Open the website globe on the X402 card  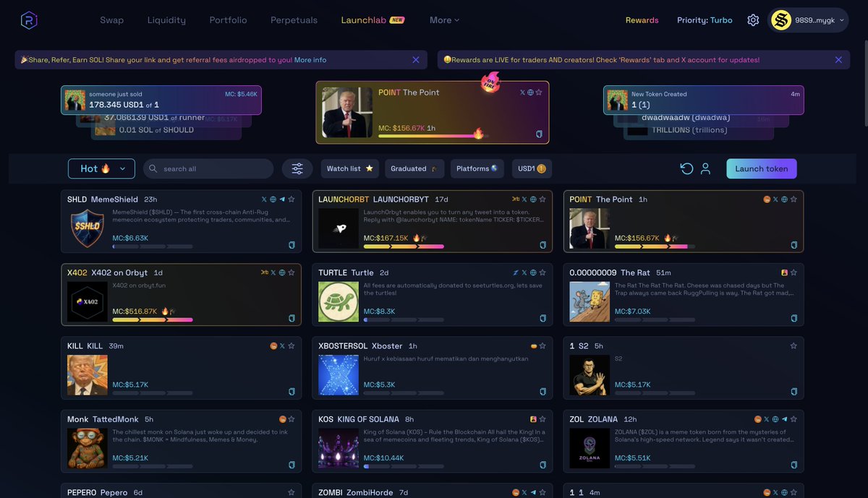click(x=282, y=272)
